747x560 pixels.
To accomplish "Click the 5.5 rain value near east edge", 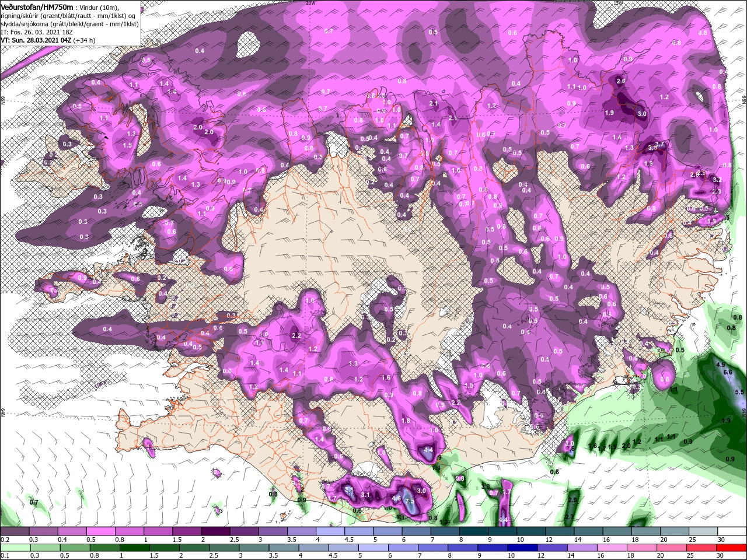I will click(739, 392).
